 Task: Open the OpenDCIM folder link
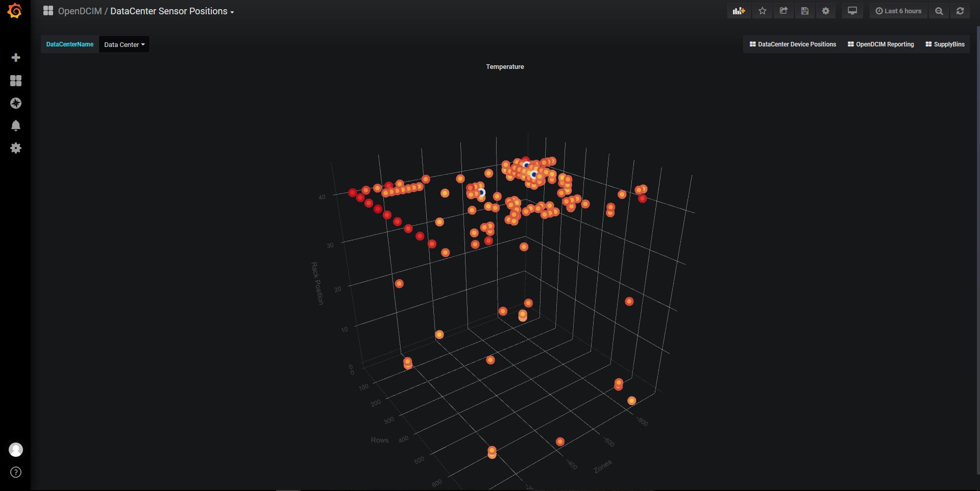coord(80,11)
